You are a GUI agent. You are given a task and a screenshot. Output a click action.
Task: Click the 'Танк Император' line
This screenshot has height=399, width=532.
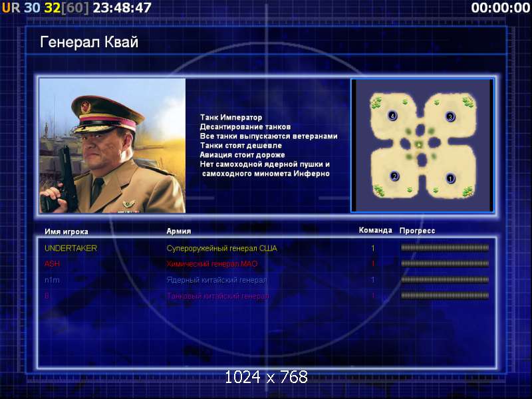[231, 118]
